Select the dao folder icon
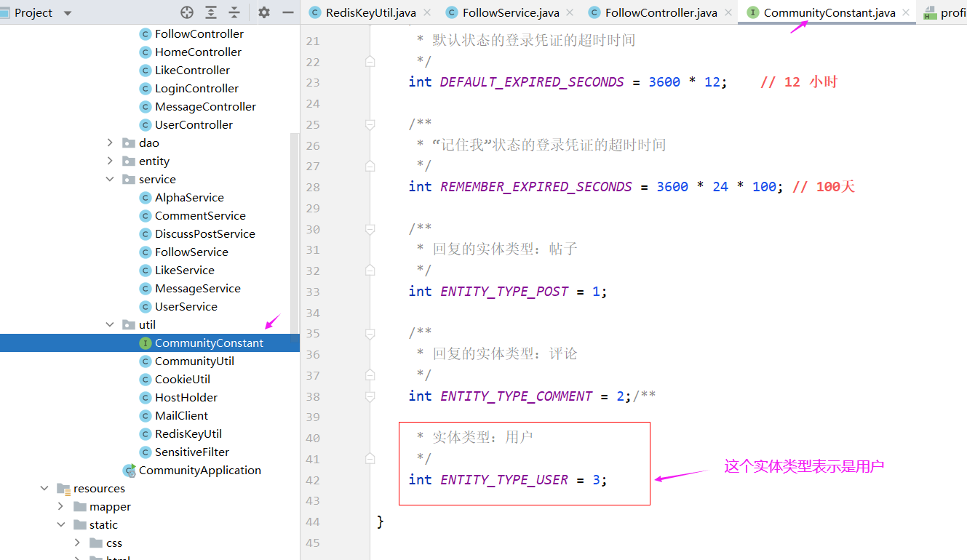 tap(128, 143)
